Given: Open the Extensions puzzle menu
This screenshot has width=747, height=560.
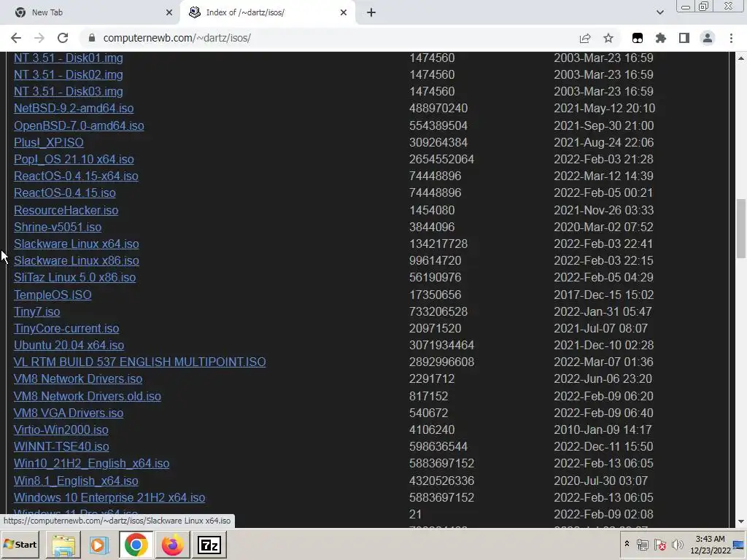Looking at the screenshot, I should (x=661, y=38).
